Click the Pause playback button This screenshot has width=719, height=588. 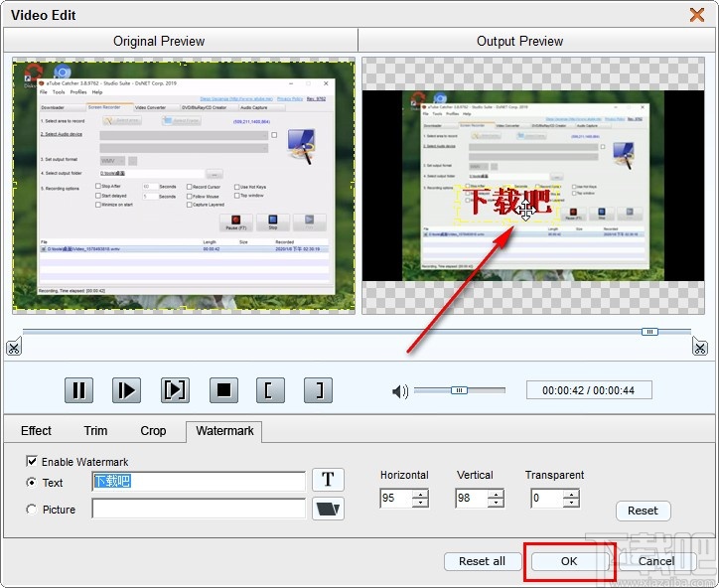[78, 390]
